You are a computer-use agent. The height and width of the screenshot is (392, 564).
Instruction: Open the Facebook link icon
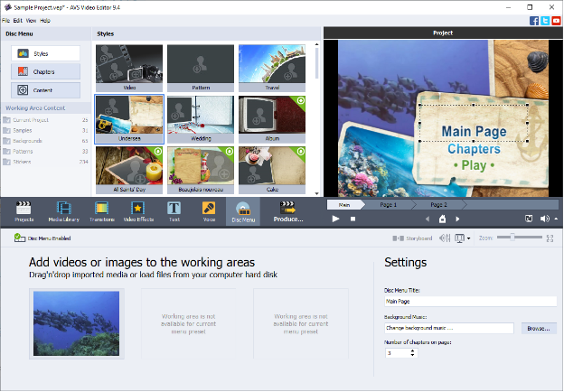click(x=534, y=19)
